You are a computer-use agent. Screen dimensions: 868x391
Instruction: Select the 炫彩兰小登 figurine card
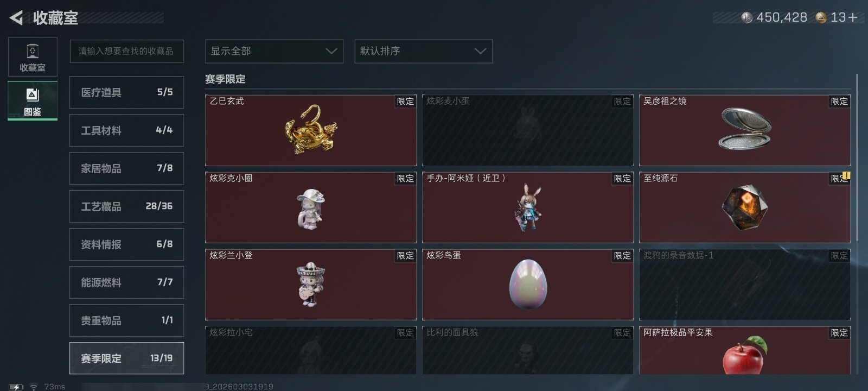[x=311, y=285]
